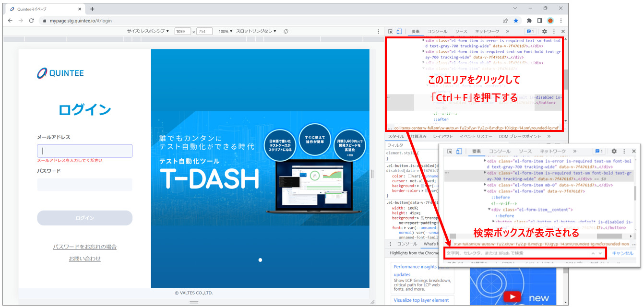
Task: Click the パスワードをお忘れの場合 link
Action: point(84,247)
